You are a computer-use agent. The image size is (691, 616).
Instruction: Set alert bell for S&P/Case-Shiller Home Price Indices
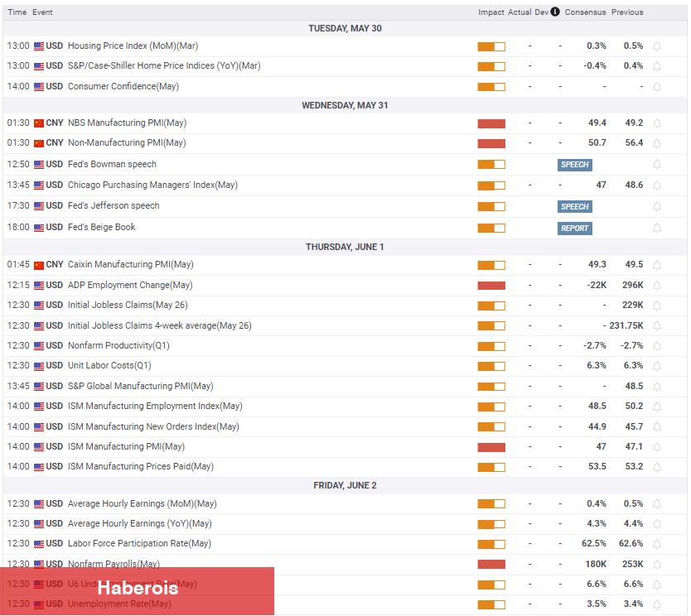(x=657, y=66)
